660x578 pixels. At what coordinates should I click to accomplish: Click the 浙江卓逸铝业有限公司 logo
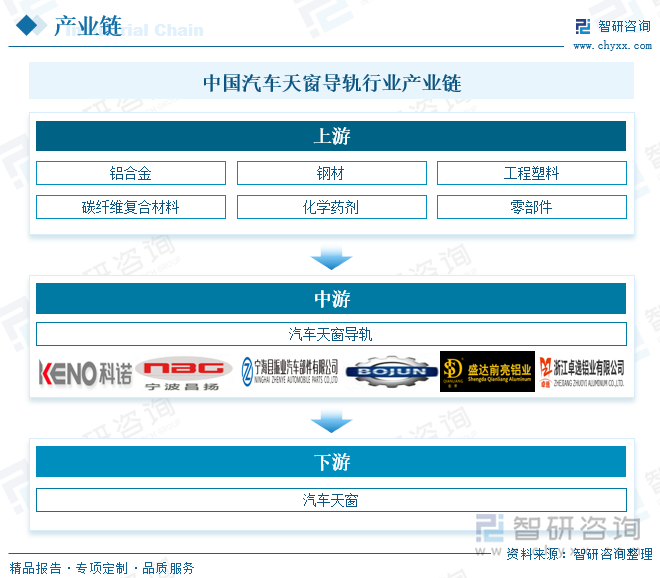pyautogui.click(x=582, y=372)
